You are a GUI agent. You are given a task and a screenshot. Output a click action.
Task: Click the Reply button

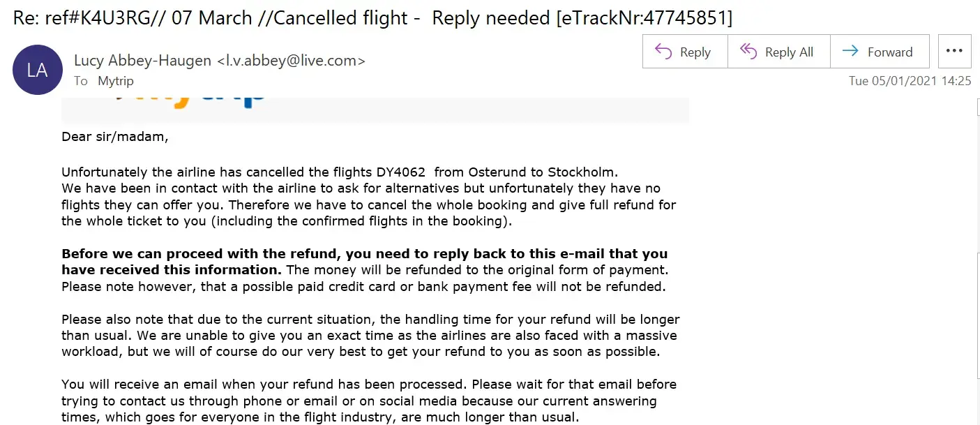(x=684, y=52)
